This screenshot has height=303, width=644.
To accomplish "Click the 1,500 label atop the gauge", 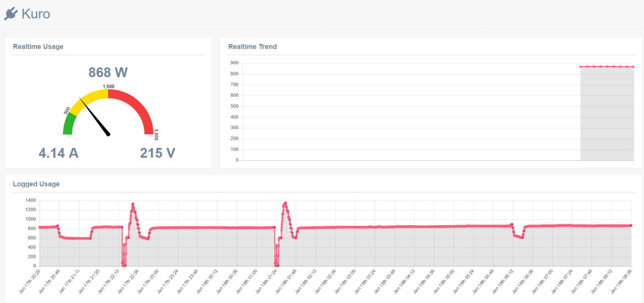I will pyautogui.click(x=108, y=86).
